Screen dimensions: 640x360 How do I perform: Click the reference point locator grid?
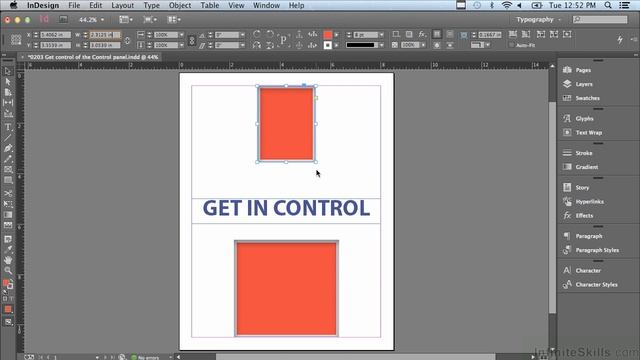[x=16, y=40]
